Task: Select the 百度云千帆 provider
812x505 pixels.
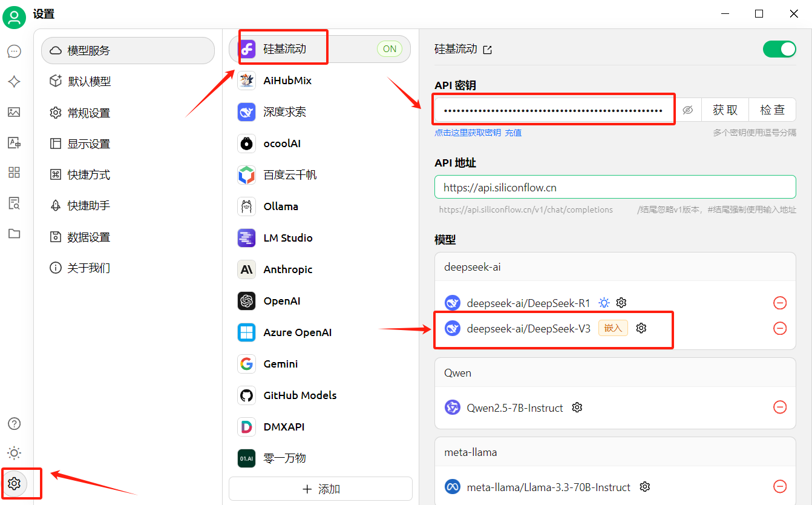Action: coord(320,175)
